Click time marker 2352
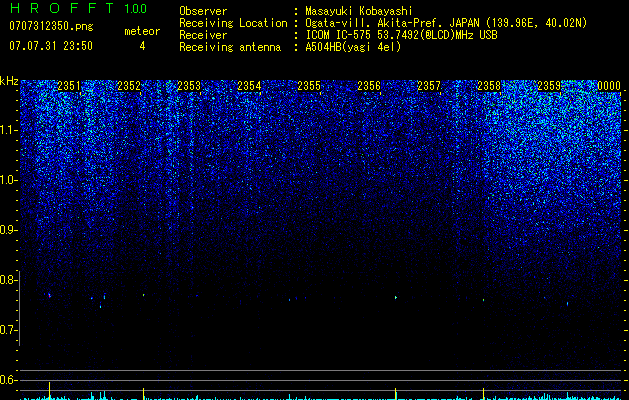Image resolution: width=629 pixels, height=400 pixels. (129, 86)
